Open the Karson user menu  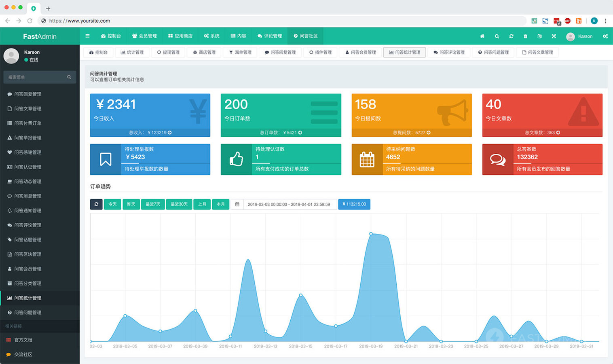click(579, 36)
